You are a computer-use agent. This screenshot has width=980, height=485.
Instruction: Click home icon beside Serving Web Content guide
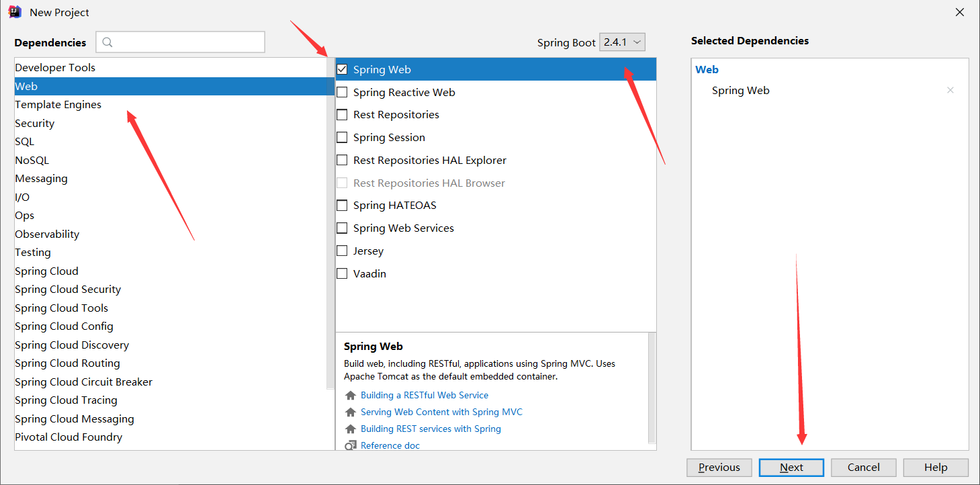351,412
